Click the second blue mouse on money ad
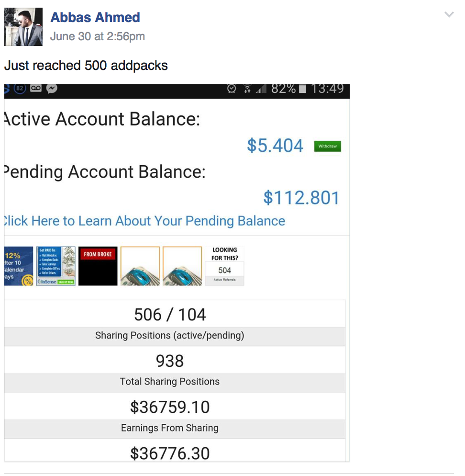 pos(182,266)
